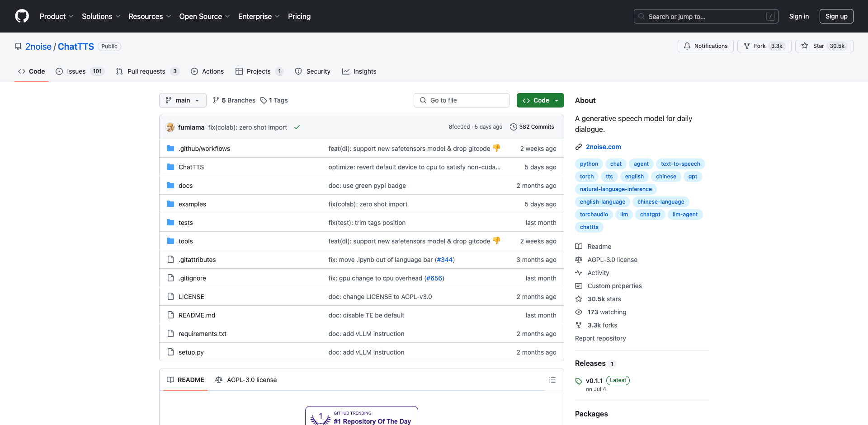Open the v0.1.1 release link
The image size is (868, 425).
pos(594,381)
